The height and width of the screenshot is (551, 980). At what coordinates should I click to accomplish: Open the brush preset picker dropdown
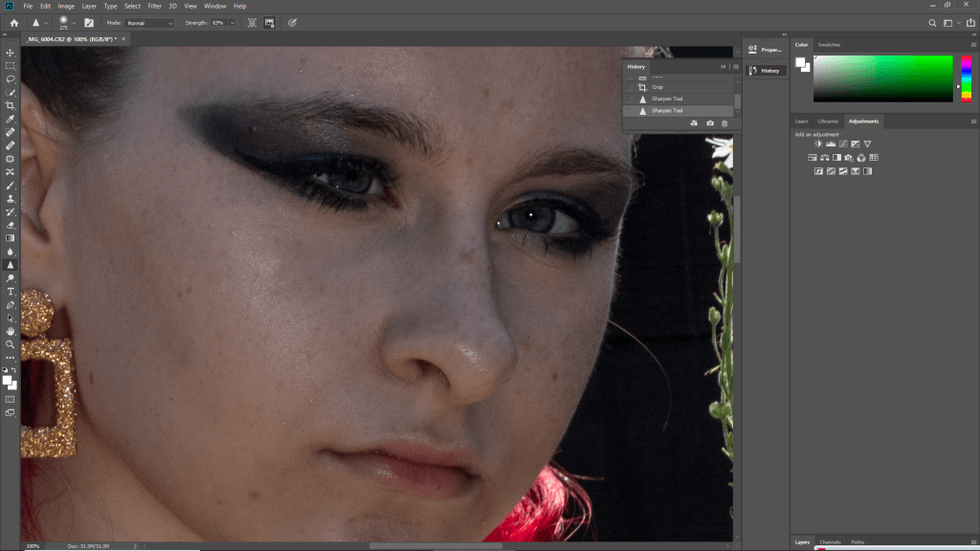click(74, 22)
